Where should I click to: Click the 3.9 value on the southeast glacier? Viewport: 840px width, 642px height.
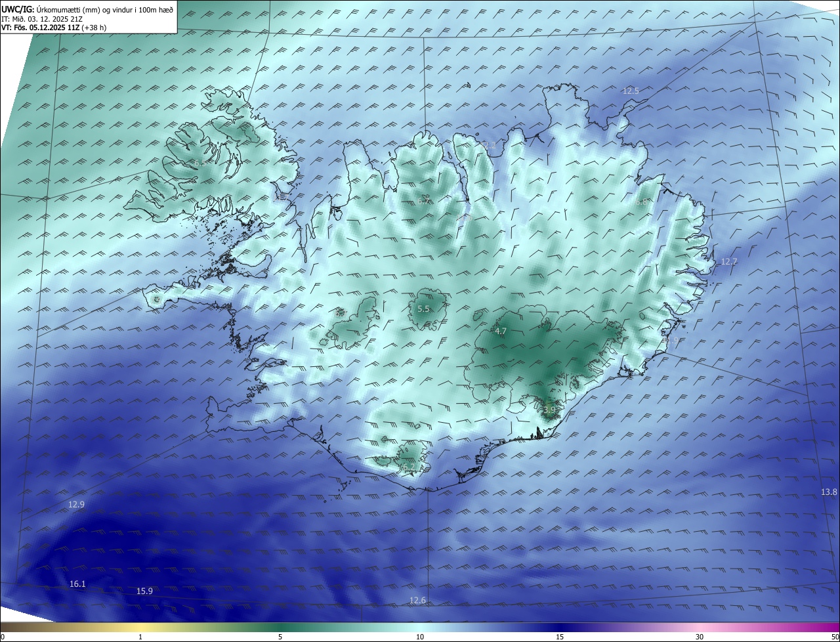point(549,410)
